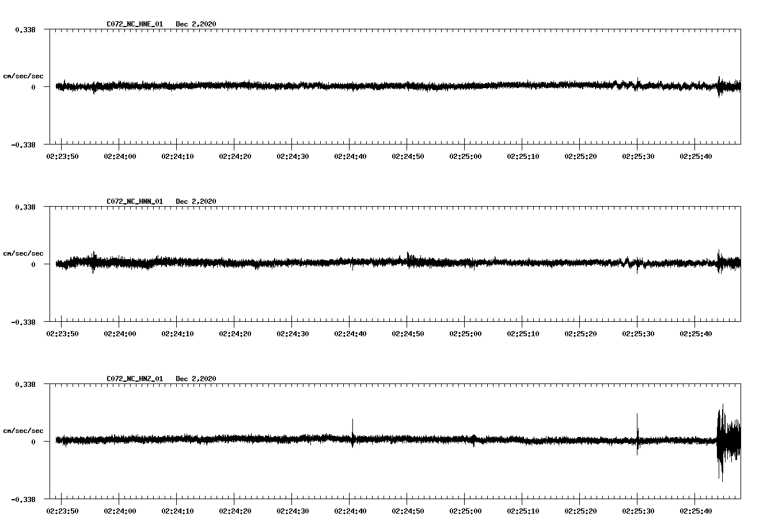Select the C072_NC_HNZ_01 trace title
This screenshot has width=782, height=532.
134,378
